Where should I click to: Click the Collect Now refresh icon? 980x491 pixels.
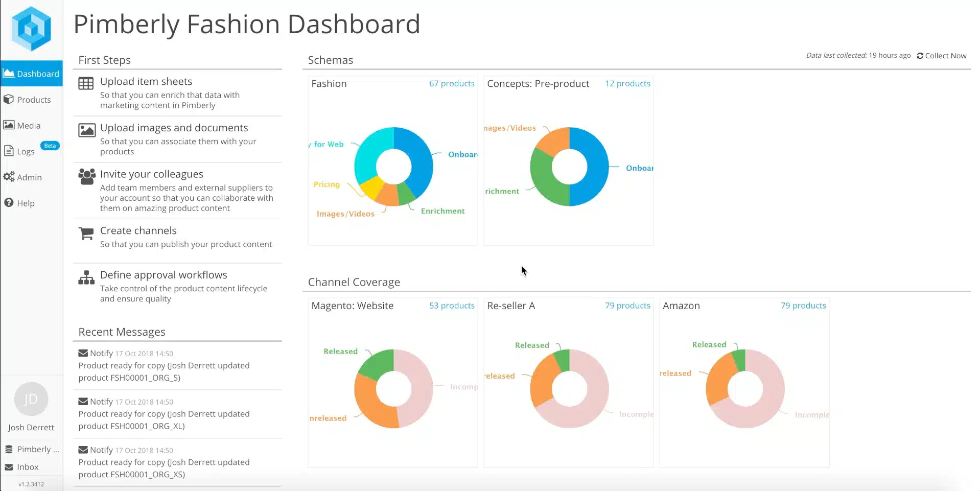(x=920, y=56)
